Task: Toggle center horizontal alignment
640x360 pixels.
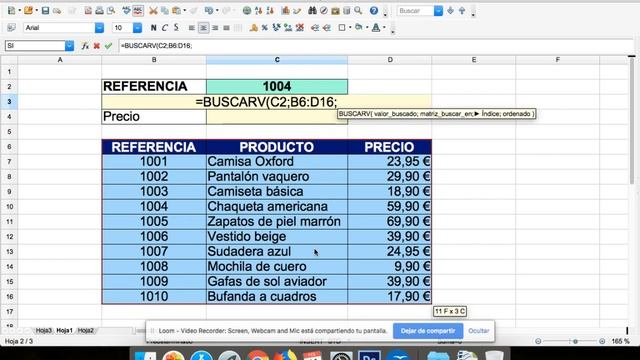Action: pyautogui.click(x=203, y=28)
